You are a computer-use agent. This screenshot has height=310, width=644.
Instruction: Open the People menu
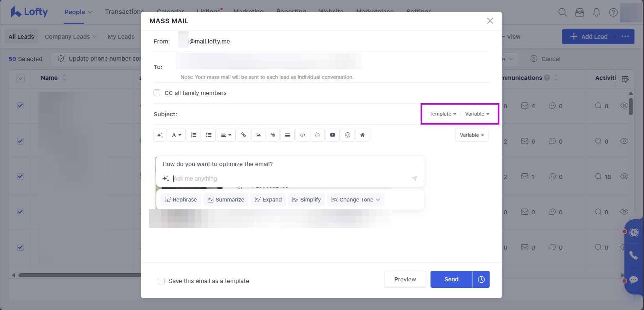tap(78, 12)
